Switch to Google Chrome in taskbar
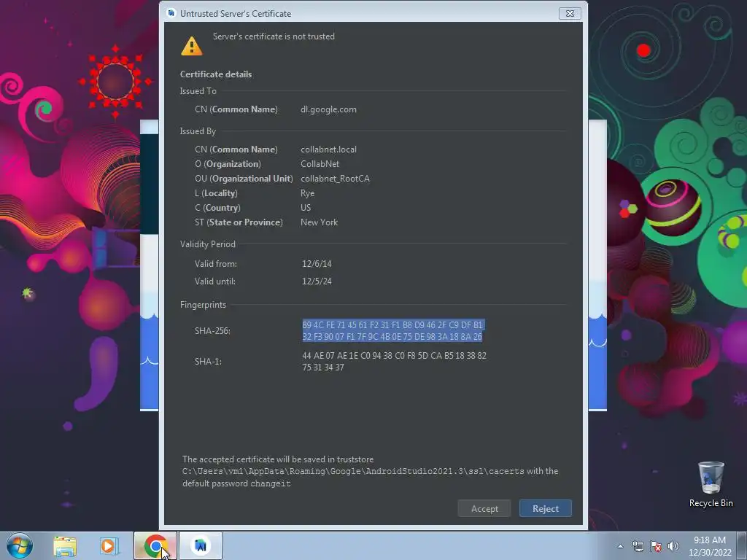 coord(155,545)
